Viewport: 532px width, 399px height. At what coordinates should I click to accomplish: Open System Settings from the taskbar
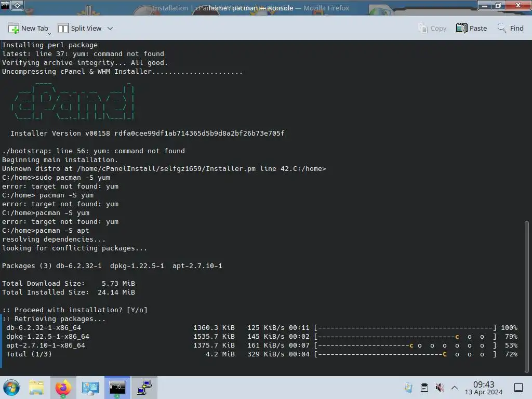coord(90,388)
